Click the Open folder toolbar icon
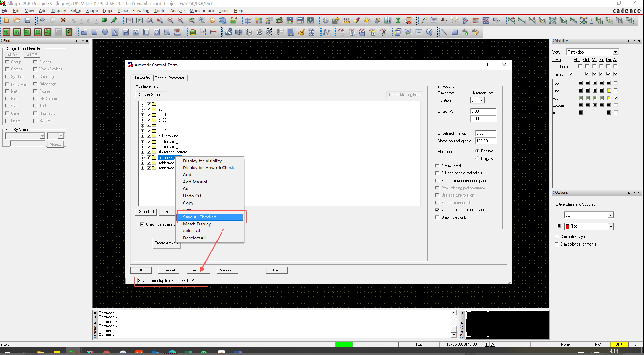The image size is (644, 355). (17, 20)
